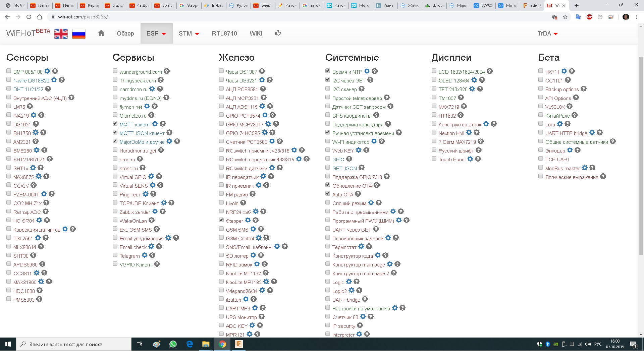
Task: Go to the RTL8710 menu item
Action: (224, 34)
